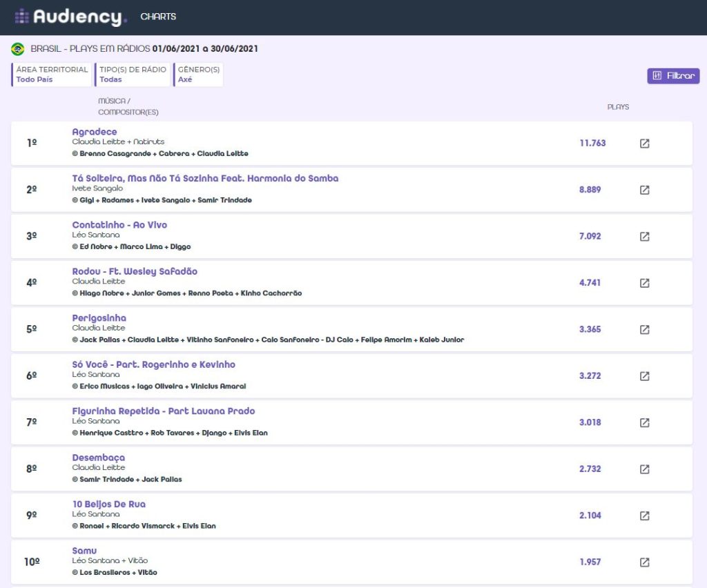Open song Tá Solteira, Mas Não Tá Sozinha

point(205,178)
